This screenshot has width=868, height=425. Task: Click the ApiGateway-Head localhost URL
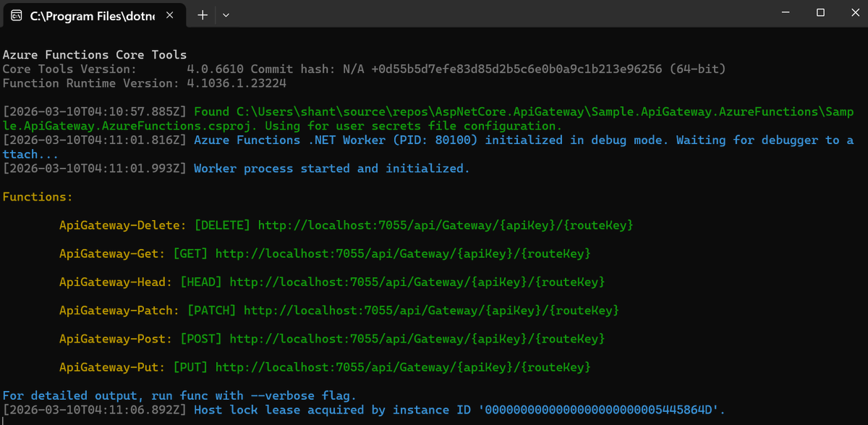click(417, 282)
